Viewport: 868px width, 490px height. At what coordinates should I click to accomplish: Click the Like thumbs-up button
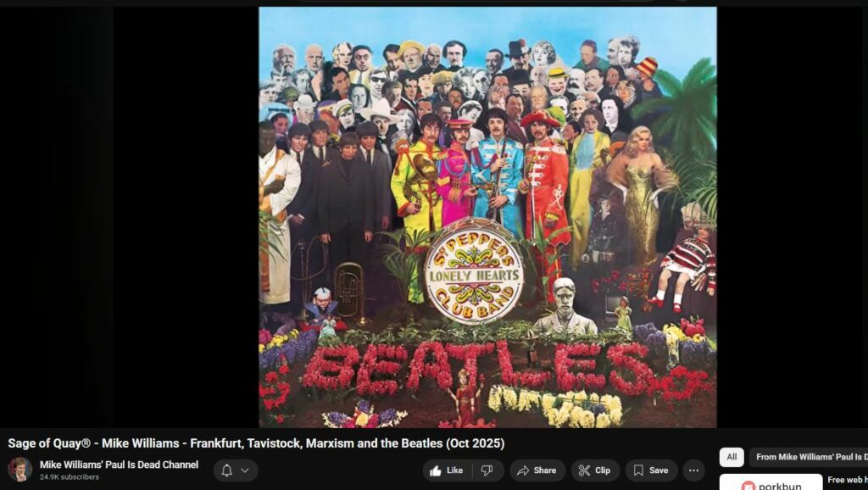point(446,471)
